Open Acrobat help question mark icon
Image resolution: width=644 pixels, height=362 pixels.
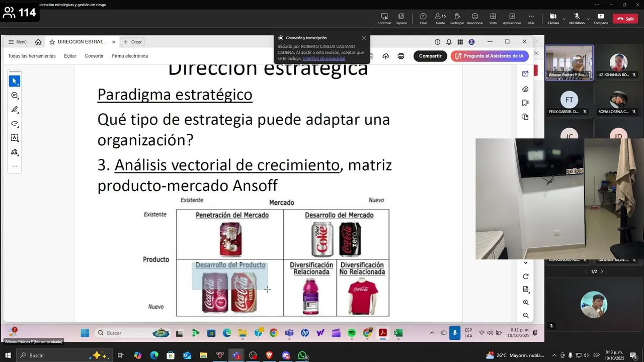(437, 42)
